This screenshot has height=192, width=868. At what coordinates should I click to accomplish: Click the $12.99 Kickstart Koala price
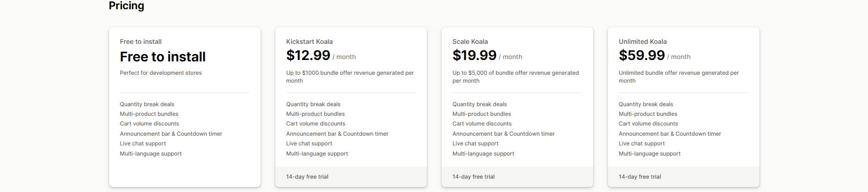(x=308, y=55)
